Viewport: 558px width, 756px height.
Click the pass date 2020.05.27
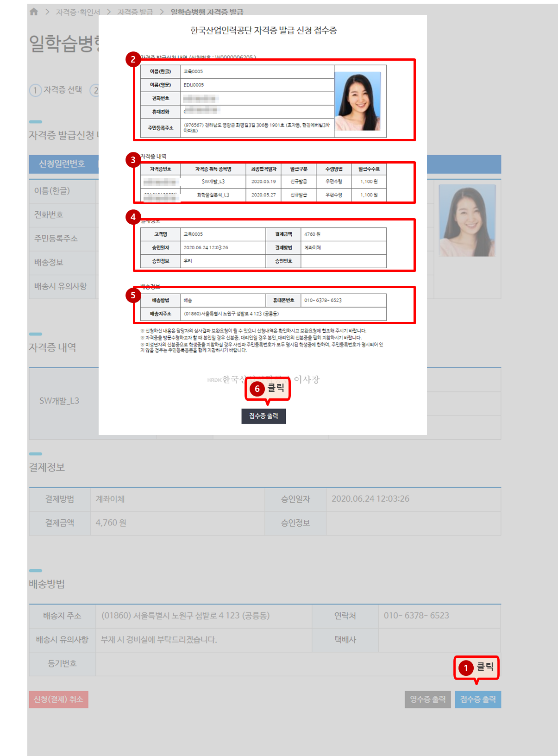tap(263, 195)
